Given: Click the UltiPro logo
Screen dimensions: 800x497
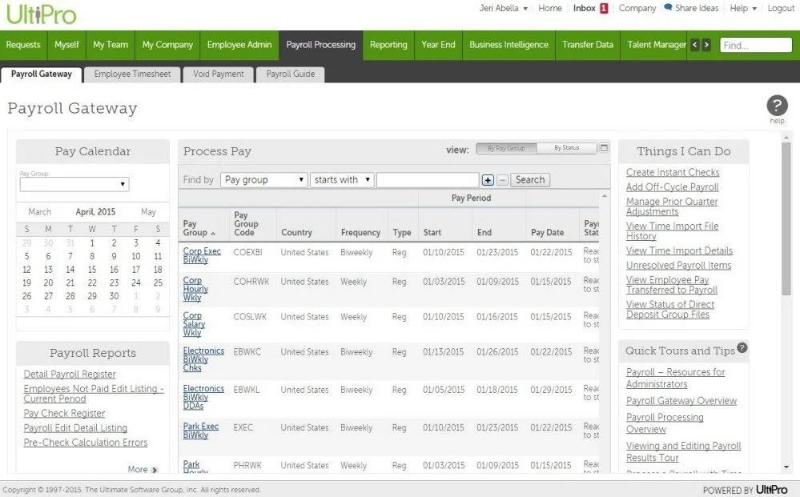Looking at the screenshot, I should coord(41,14).
